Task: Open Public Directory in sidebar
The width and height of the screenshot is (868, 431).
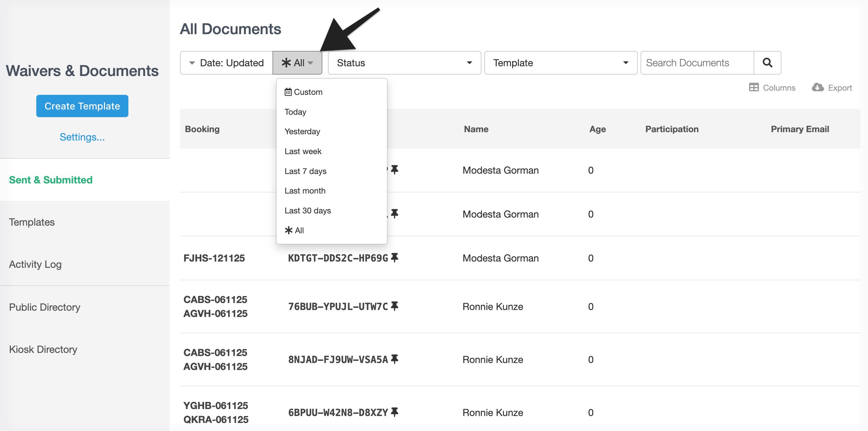Action: click(85, 307)
